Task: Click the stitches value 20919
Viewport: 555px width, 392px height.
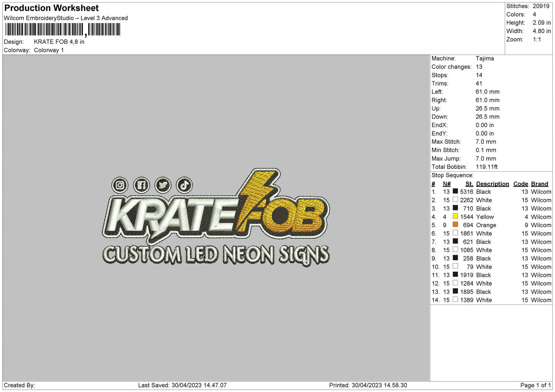Action: (x=541, y=6)
